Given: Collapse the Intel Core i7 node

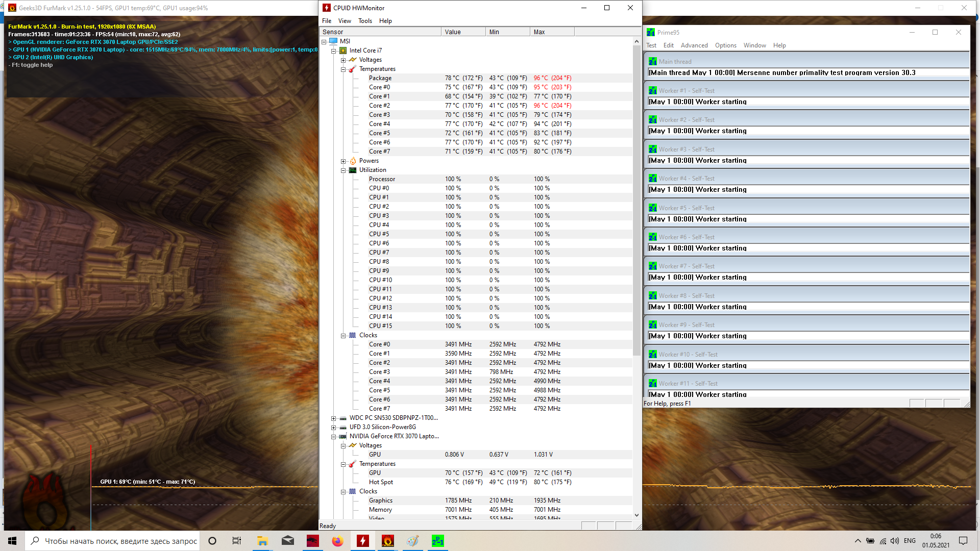Looking at the screenshot, I should 333,51.
